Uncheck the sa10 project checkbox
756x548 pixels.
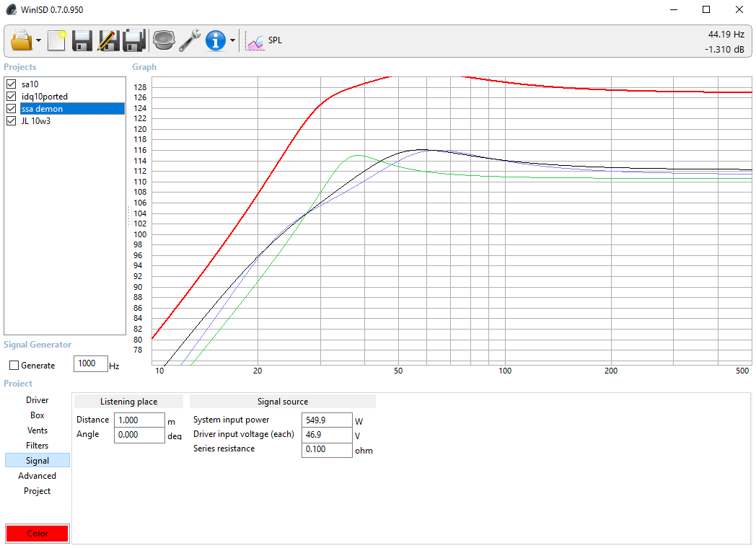pos(12,84)
